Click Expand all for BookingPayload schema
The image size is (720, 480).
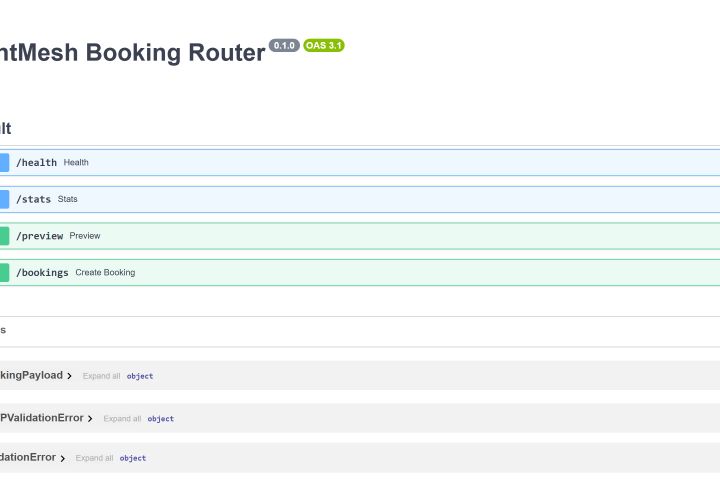coord(101,376)
